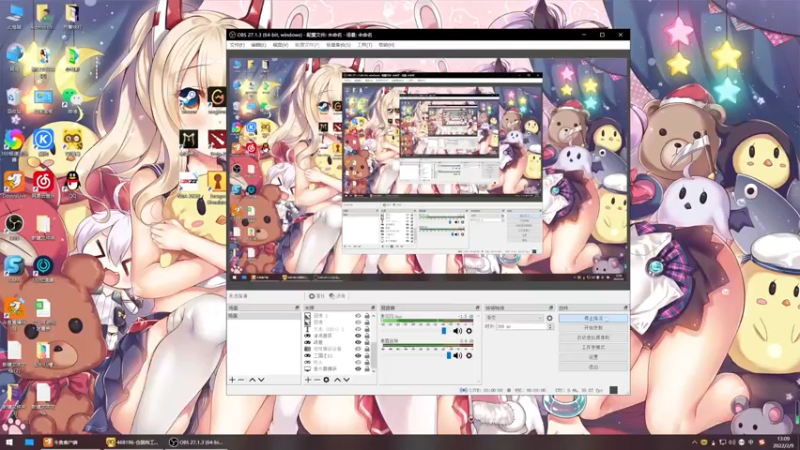Pop out the 控件 controls dock
Image resolution: width=800 pixels, height=450 pixels.
click(626, 308)
